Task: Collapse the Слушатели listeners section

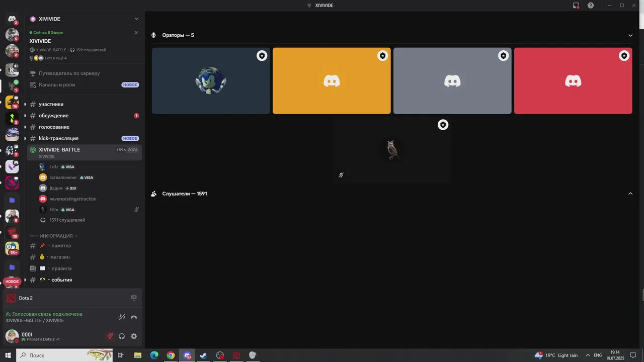Action: click(630, 194)
